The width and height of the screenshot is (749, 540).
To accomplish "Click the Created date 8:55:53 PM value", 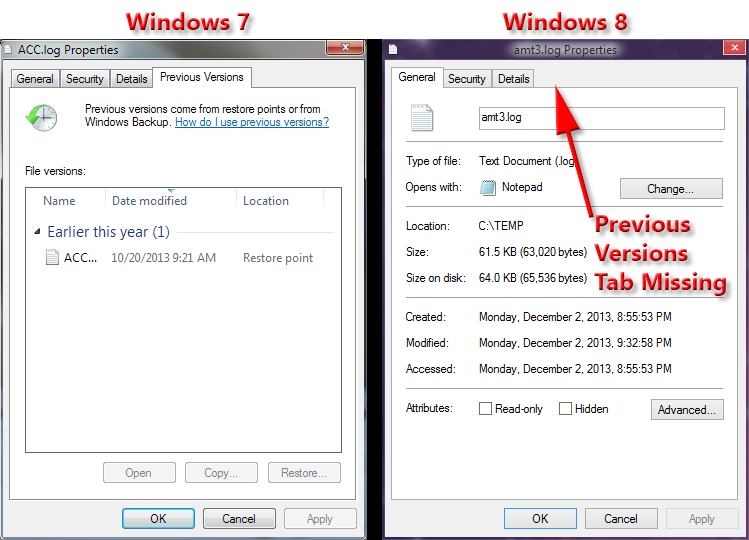I will 575,317.
